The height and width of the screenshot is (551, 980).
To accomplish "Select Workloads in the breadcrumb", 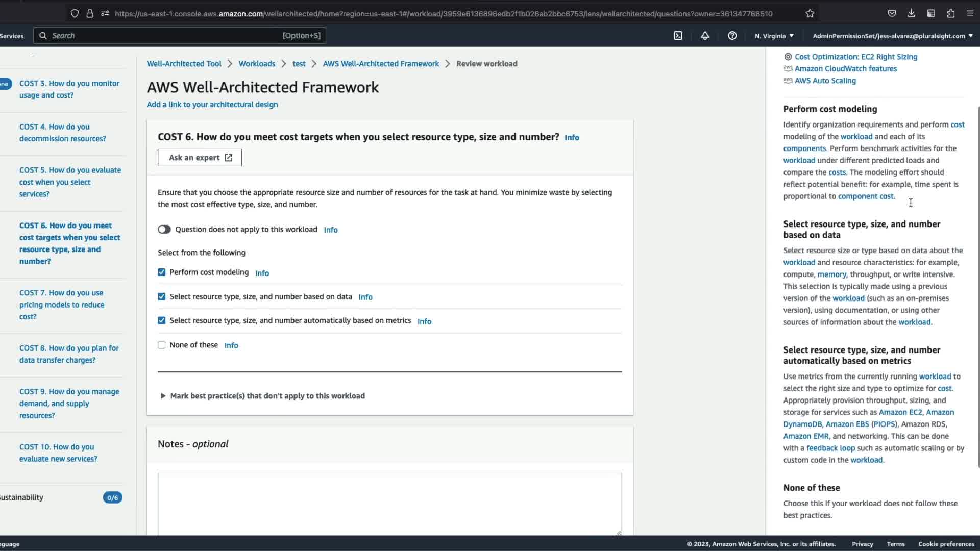I will (x=257, y=64).
